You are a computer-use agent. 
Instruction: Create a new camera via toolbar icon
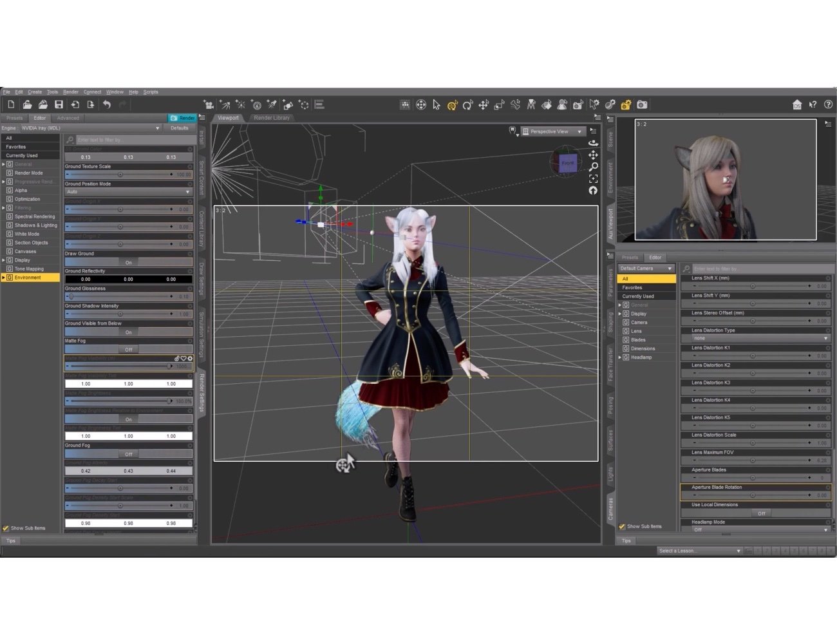pyautogui.click(x=209, y=104)
